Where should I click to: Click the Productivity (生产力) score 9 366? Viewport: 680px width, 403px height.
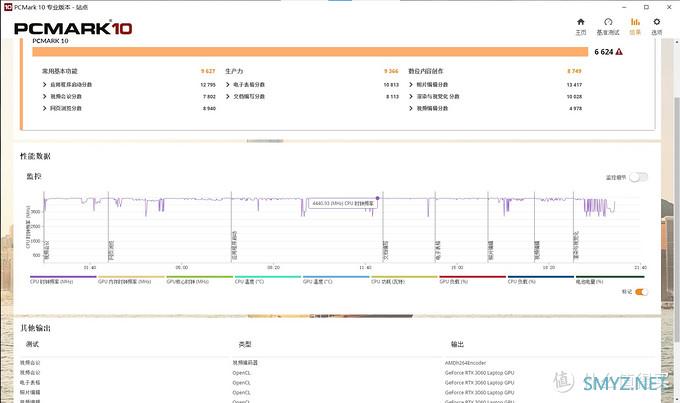tap(391, 71)
